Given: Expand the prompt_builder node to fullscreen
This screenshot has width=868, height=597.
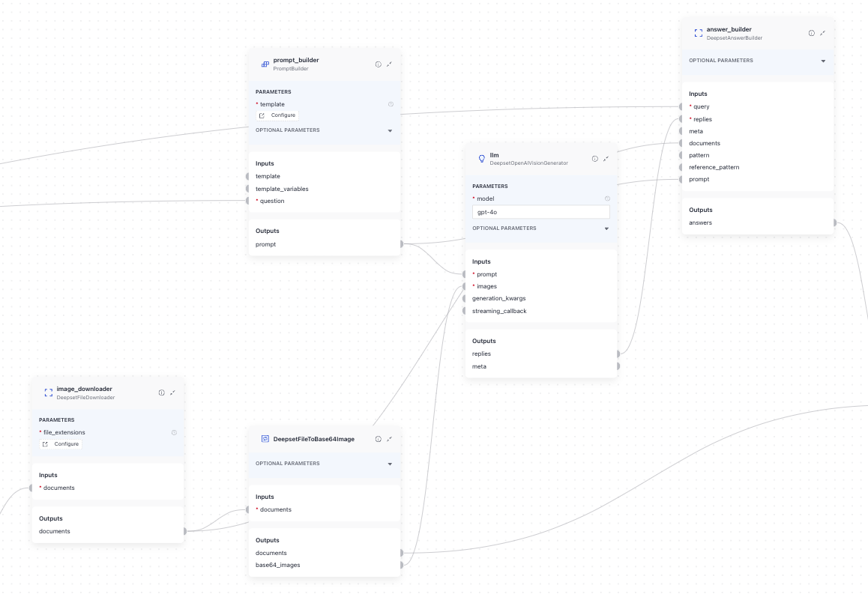Looking at the screenshot, I should pos(389,64).
